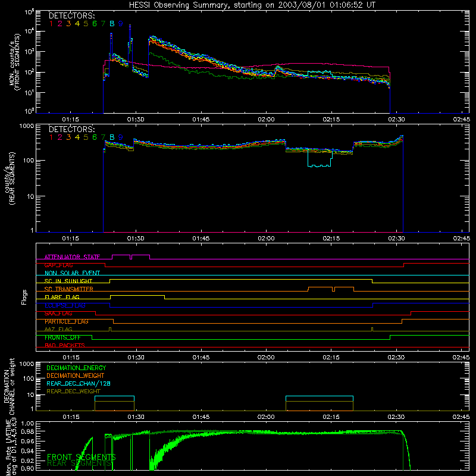Click the GAP_FLAG label

[58, 265]
